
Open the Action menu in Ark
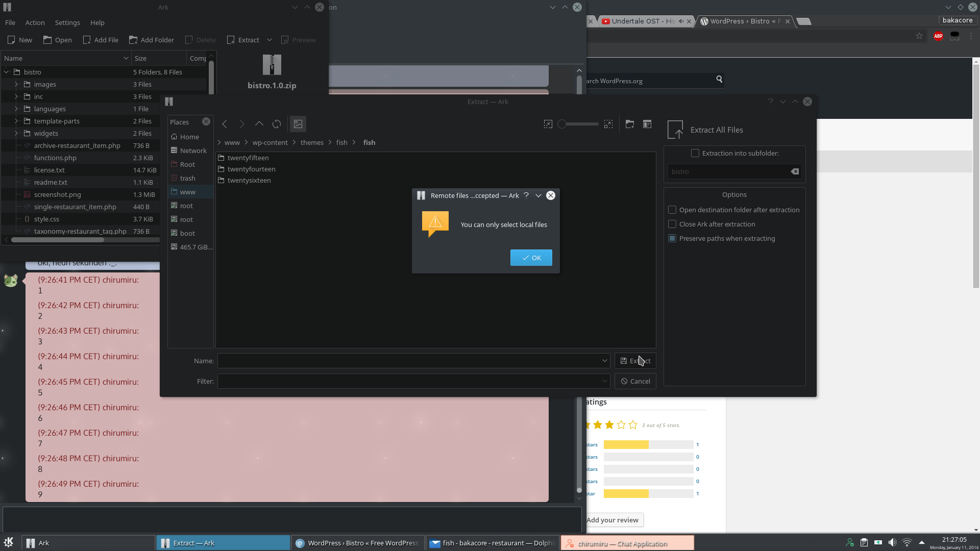point(35,22)
